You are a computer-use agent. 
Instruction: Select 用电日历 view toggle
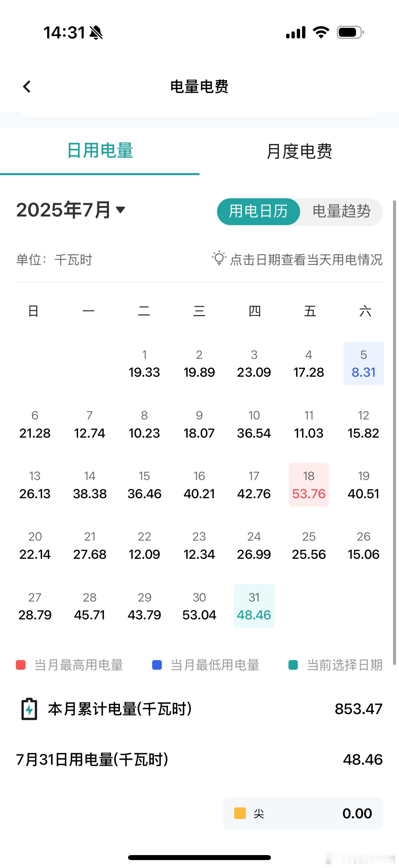258,212
